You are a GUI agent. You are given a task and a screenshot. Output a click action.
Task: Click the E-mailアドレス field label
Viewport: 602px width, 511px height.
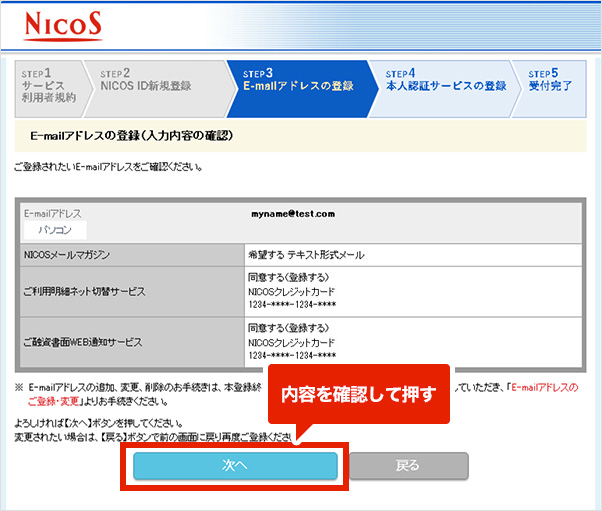(x=52, y=213)
